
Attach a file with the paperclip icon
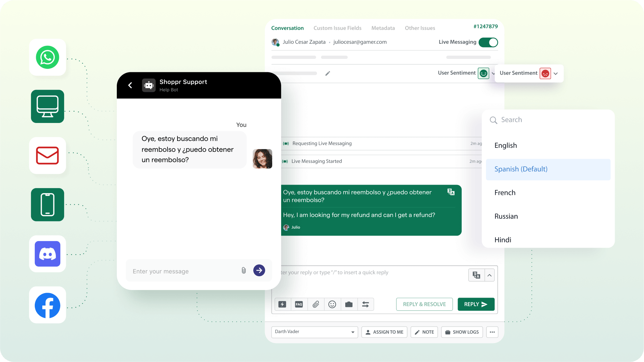[316, 304]
